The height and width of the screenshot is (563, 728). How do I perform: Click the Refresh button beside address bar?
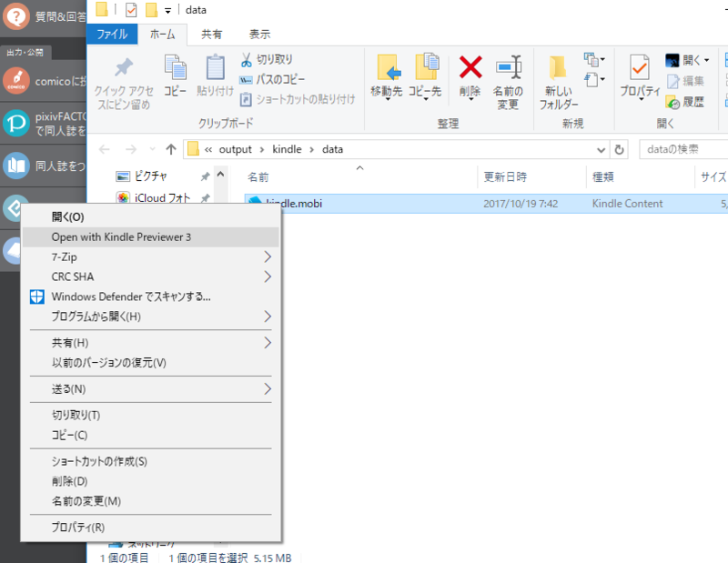coord(619,149)
